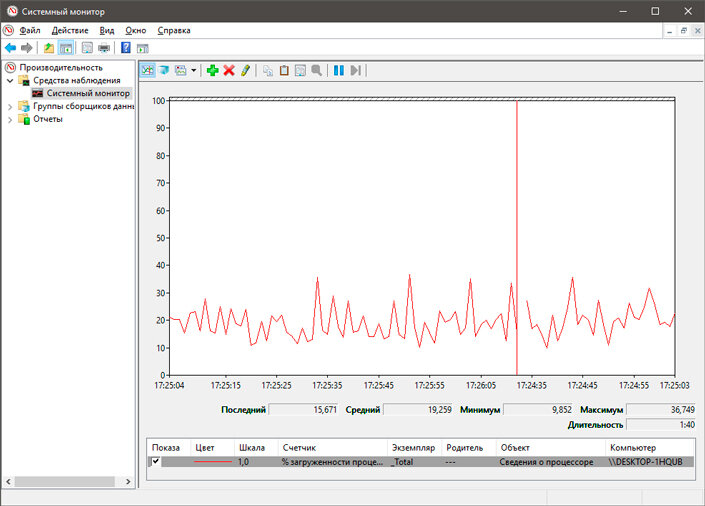
Task: Toggle the console tree pane icon
Action: tap(66, 47)
